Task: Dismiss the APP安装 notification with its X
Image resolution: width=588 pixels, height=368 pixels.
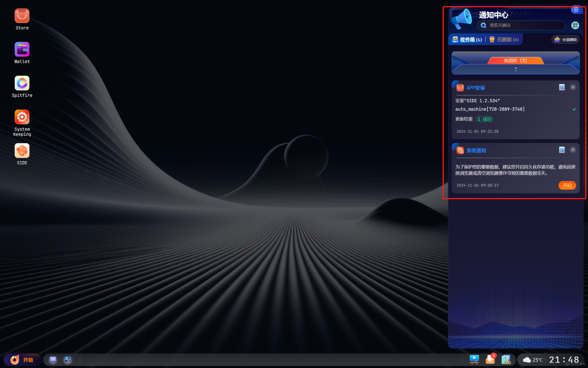Action: pyautogui.click(x=573, y=87)
